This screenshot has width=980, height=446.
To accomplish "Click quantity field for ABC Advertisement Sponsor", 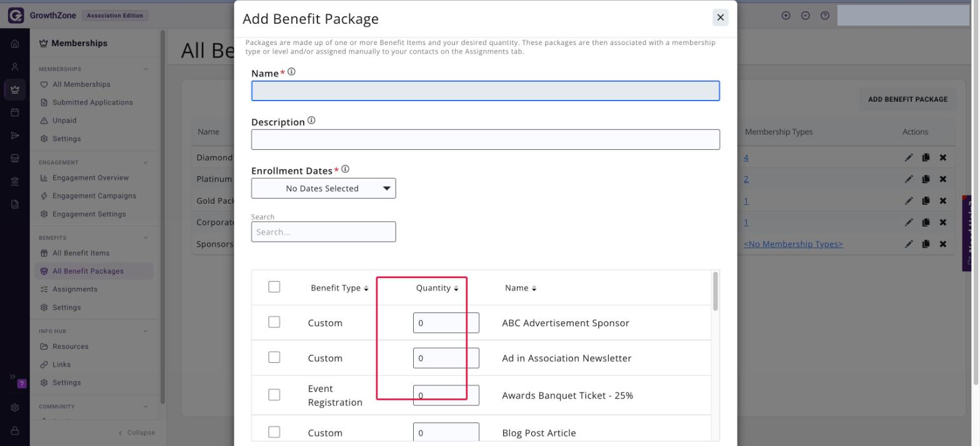I will (x=446, y=323).
